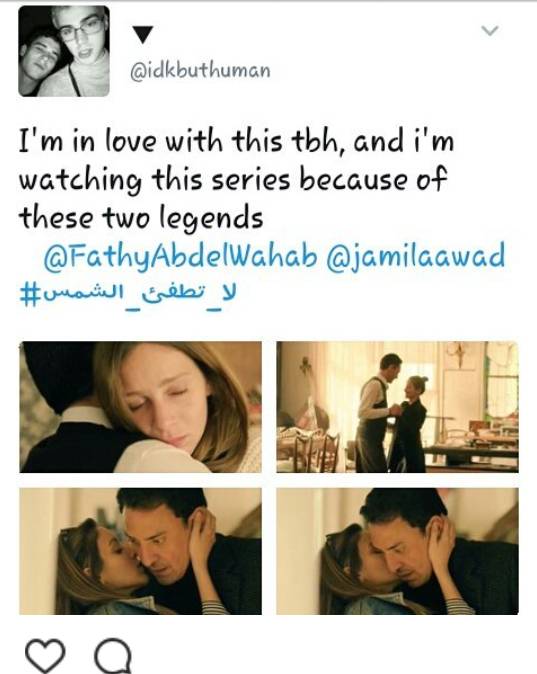
Task: Tap the reply speech bubble icon
Action: [x=113, y=656]
